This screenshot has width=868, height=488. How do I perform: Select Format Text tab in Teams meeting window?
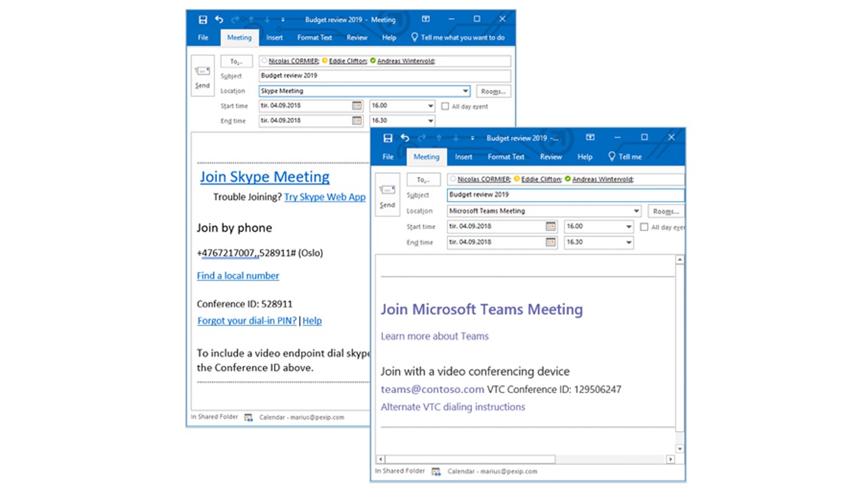[506, 157]
